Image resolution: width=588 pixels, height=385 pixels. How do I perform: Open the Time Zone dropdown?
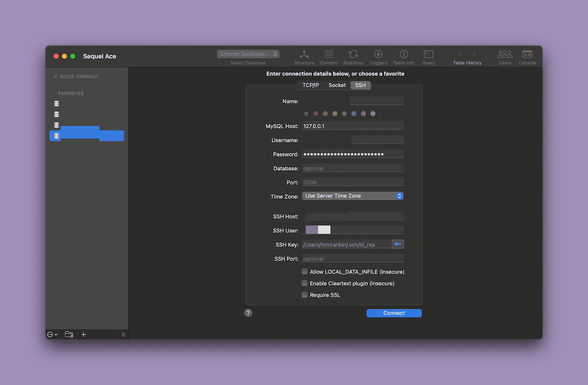[353, 196]
